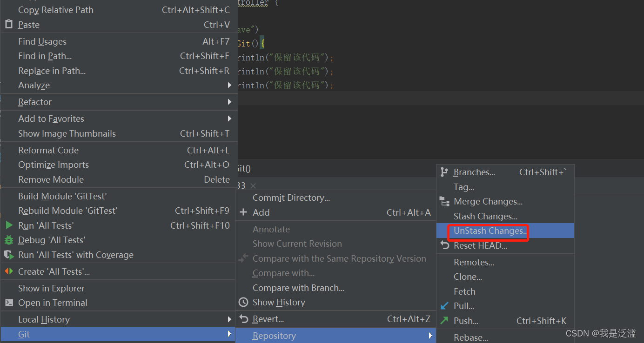Select Tag entry in Git repository menu

505,187
